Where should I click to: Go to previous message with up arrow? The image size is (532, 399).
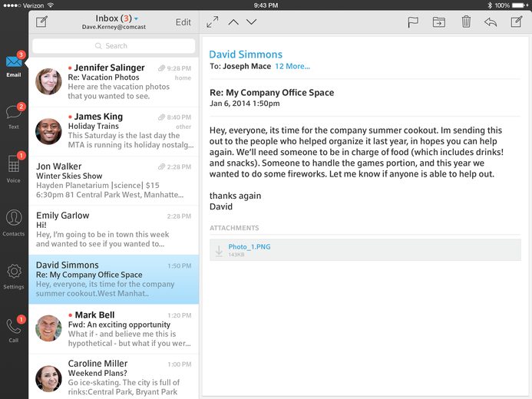pyautogui.click(x=233, y=22)
